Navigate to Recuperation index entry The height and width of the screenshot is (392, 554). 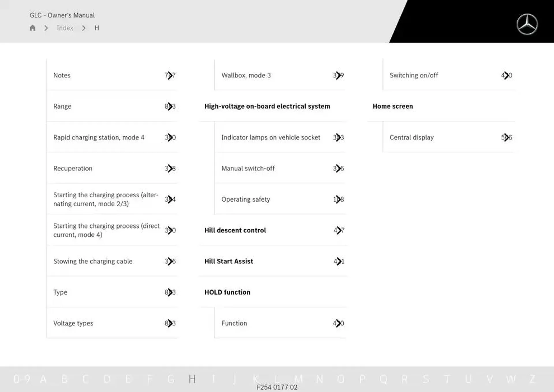72,168
